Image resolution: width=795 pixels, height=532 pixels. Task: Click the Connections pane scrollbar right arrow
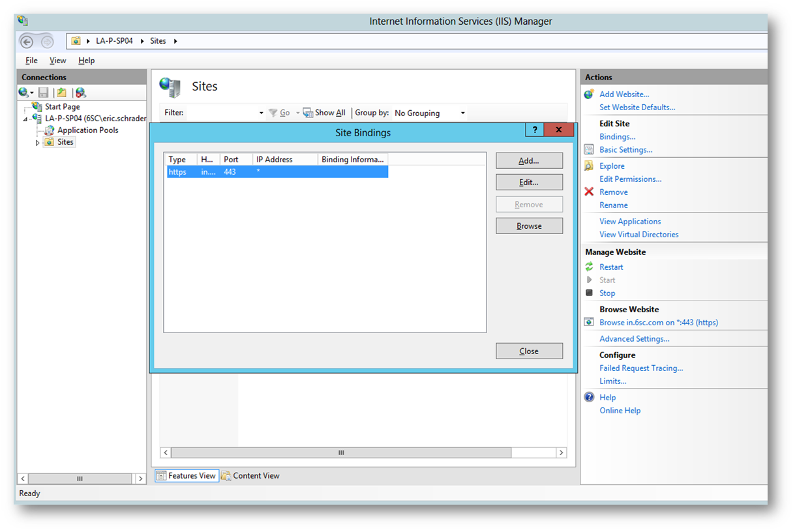point(140,479)
